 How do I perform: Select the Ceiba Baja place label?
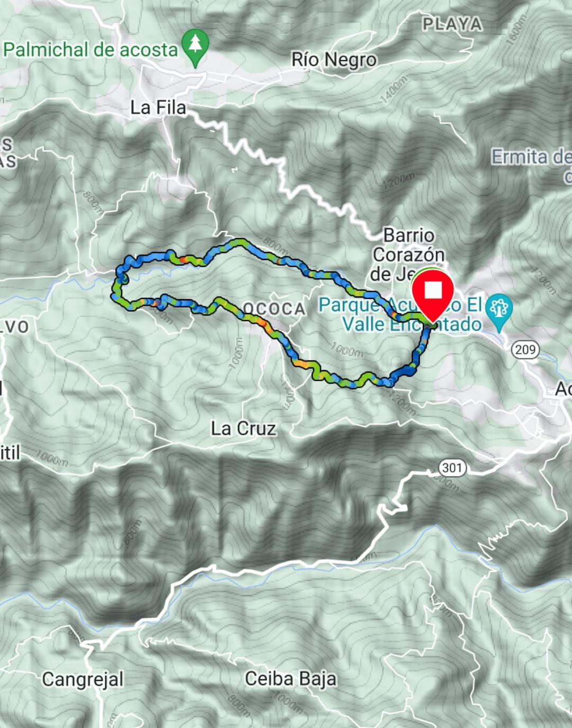click(x=290, y=679)
